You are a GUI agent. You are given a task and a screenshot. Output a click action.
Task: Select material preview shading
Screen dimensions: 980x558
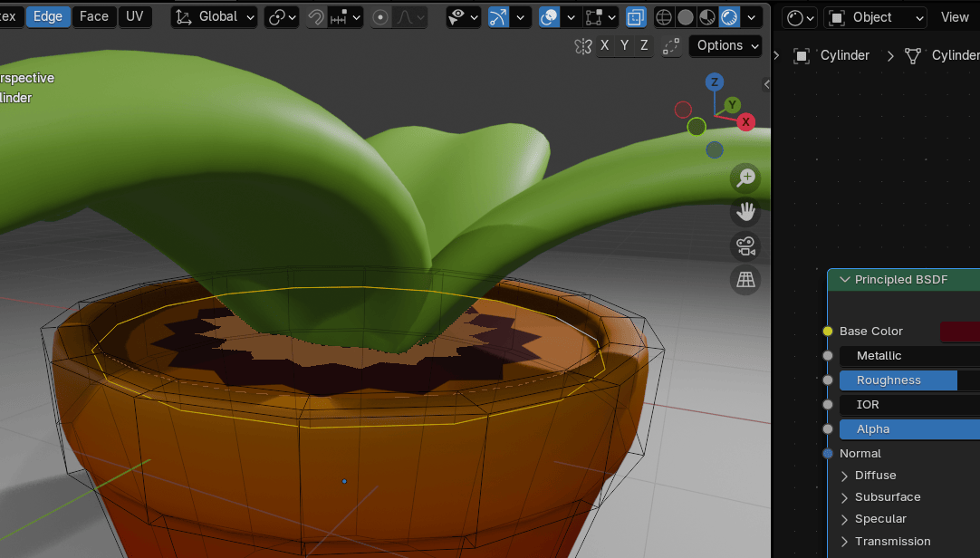pyautogui.click(x=707, y=17)
